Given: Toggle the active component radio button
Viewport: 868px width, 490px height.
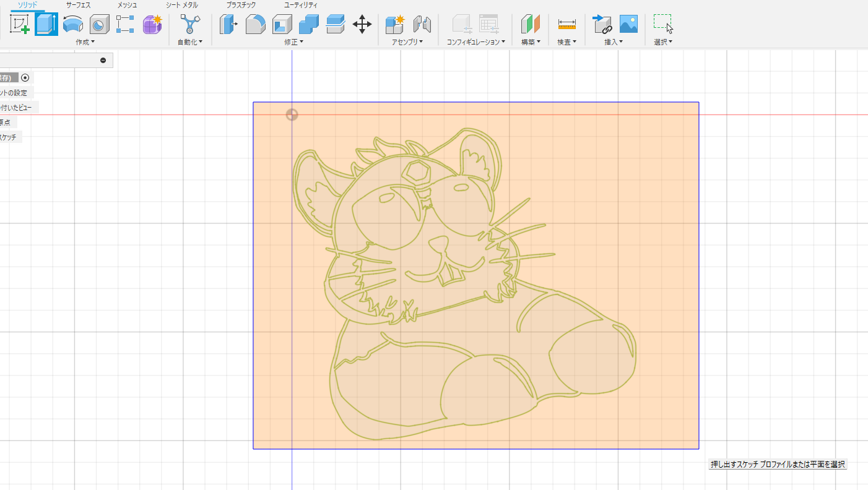Looking at the screenshot, I should pos(25,78).
